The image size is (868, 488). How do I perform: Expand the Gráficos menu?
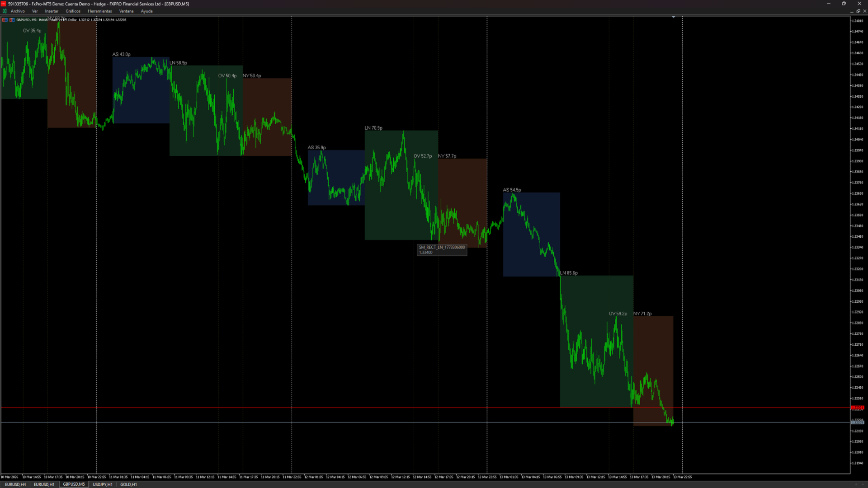(x=73, y=11)
